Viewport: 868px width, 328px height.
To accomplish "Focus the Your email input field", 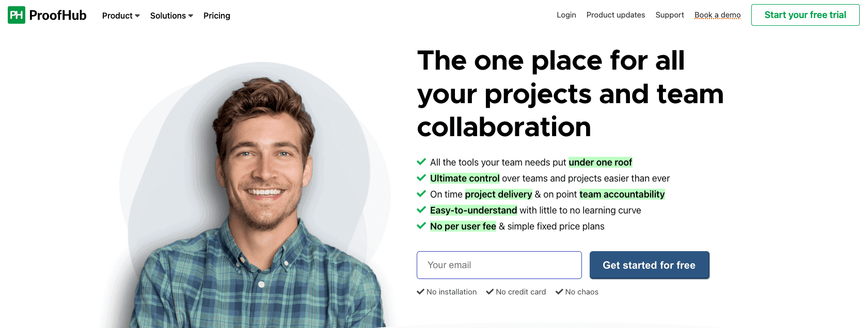I will click(x=499, y=265).
